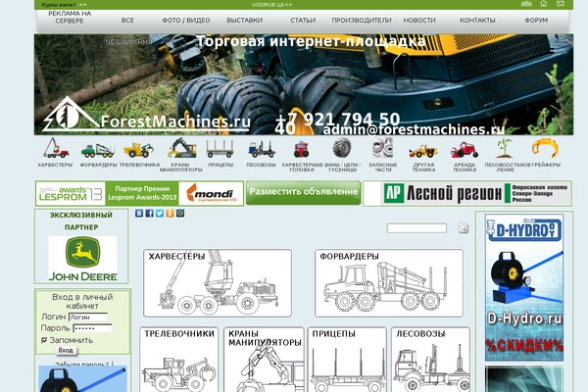The width and height of the screenshot is (588, 392).
Task: Open the Грейферы category icon
Action: pyautogui.click(x=545, y=147)
